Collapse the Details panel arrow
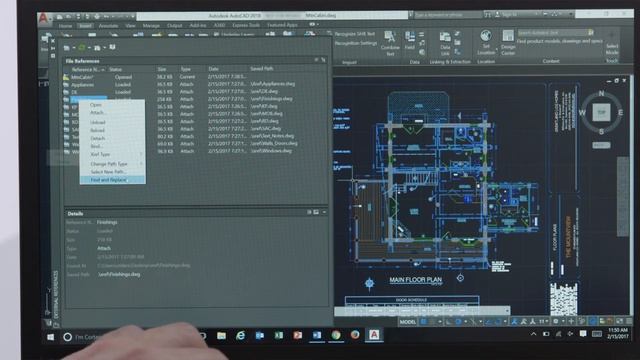 click(x=324, y=212)
